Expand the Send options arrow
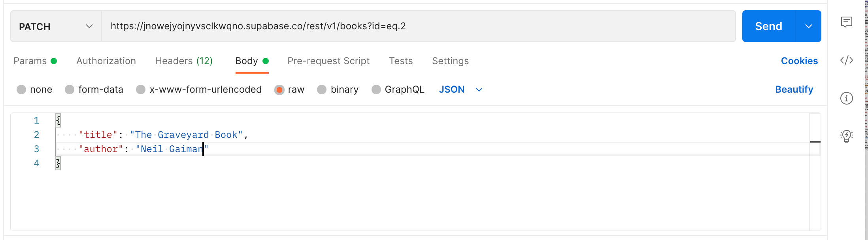 tap(808, 27)
